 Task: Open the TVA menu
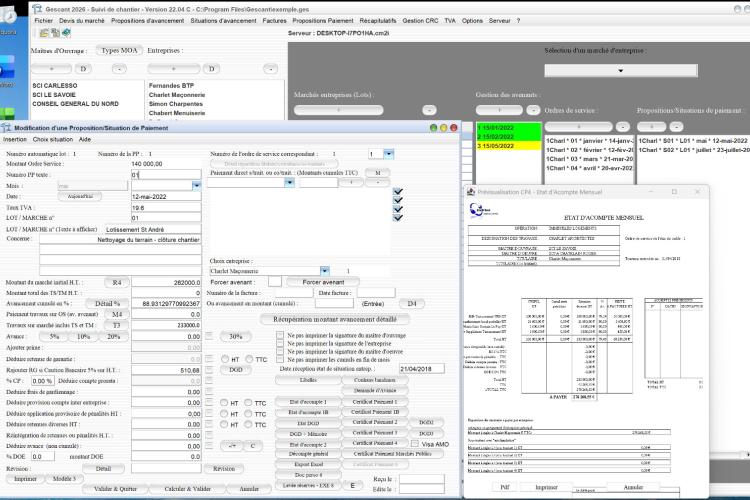450,21
